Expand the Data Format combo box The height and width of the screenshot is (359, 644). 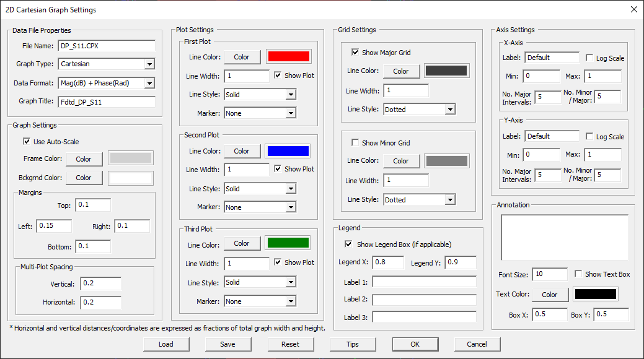pyautogui.click(x=149, y=83)
